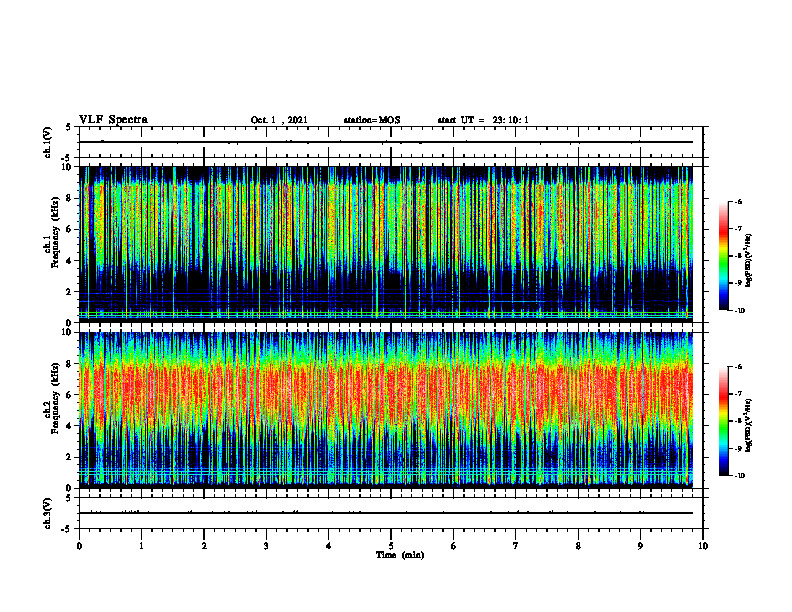Click time axis tick label "3"
Image resolution: width=792 pixels, height=612 pixels.
click(x=266, y=546)
